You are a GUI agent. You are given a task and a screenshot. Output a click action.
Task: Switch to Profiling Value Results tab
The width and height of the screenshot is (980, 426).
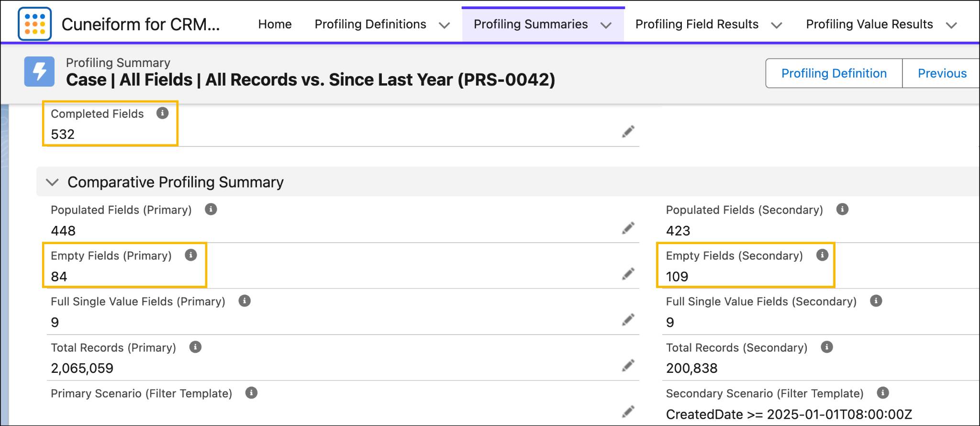pyautogui.click(x=869, y=24)
